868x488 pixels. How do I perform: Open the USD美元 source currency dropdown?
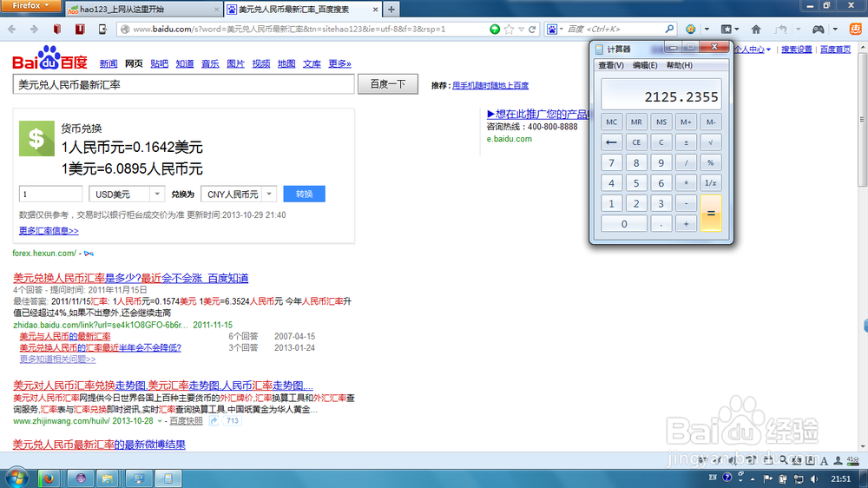point(157,194)
